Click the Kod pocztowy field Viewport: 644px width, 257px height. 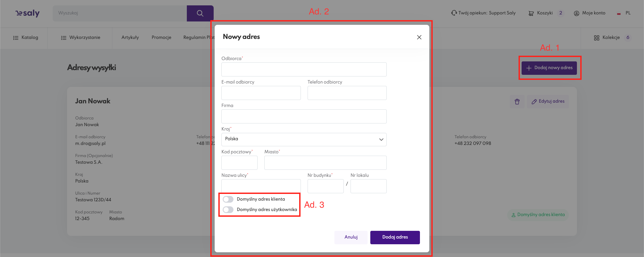tap(239, 163)
